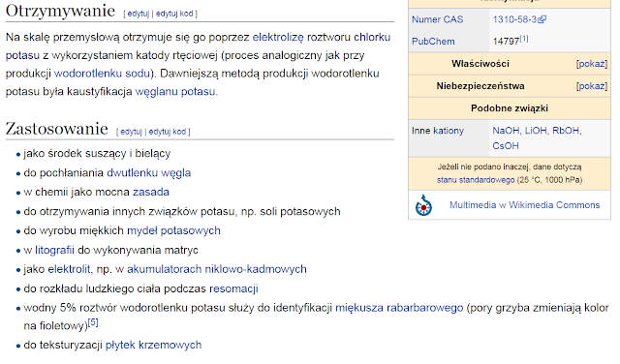Image resolution: width=620 pixels, height=364 pixels.
Task: Open Multimedia w Wikimedia Commons link
Action: pos(525,205)
